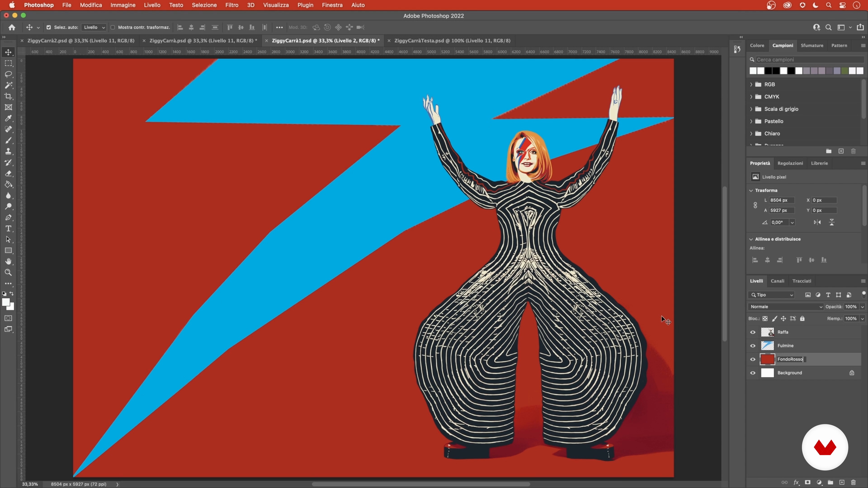Switch to the ZiggyCarràTesta.psd tab
The width and height of the screenshot is (868, 488).
pos(452,40)
